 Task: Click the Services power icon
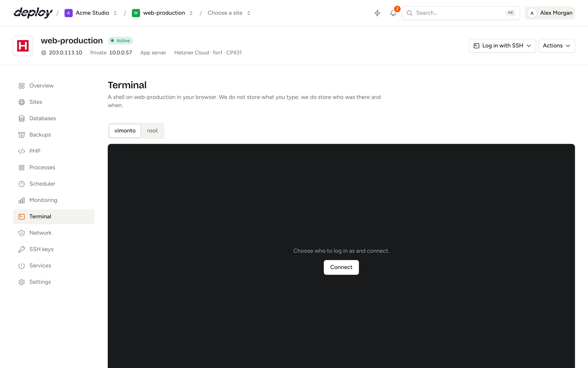(22, 266)
